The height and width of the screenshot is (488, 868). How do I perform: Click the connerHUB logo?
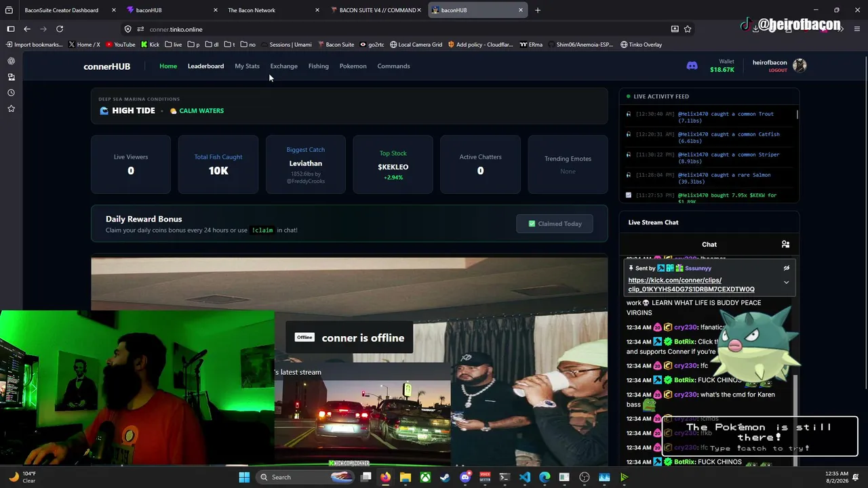(106, 66)
